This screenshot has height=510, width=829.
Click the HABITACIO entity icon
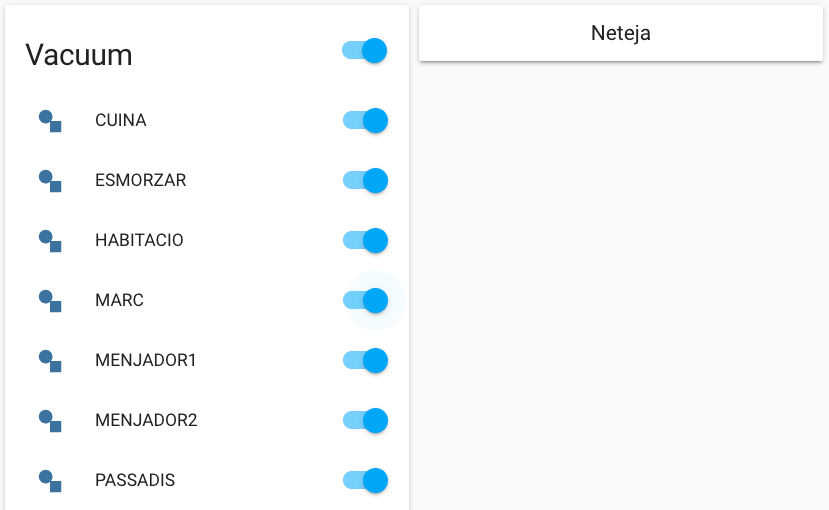tap(50, 241)
